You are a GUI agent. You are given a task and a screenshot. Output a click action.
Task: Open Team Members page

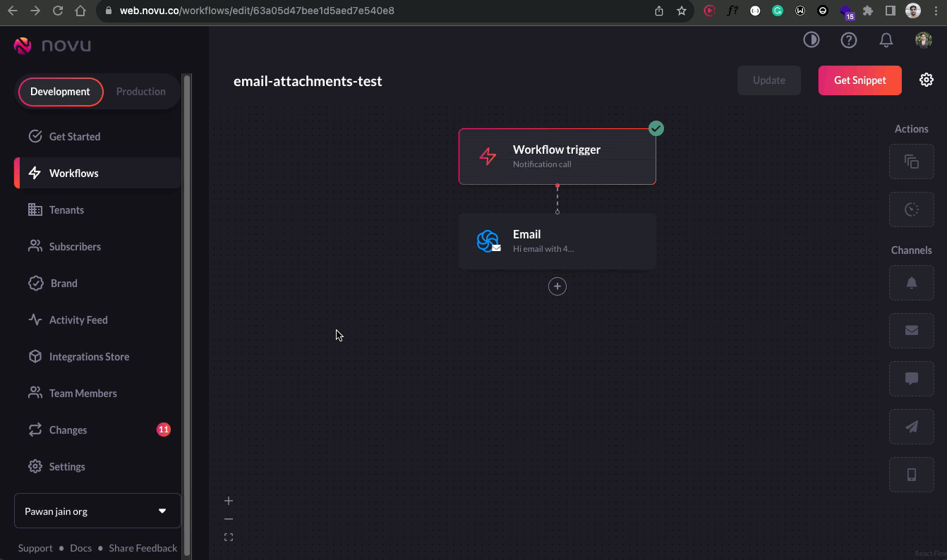coord(97,393)
